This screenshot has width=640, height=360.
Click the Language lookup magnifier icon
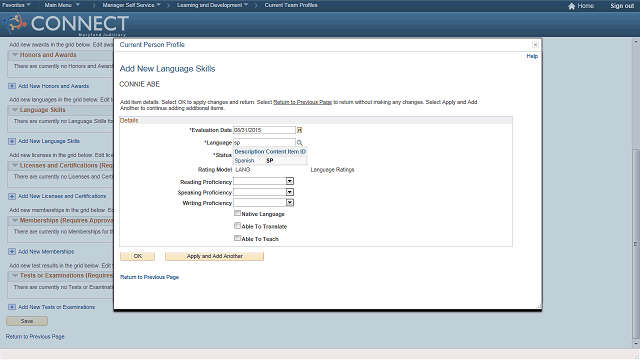pos(300,142)
